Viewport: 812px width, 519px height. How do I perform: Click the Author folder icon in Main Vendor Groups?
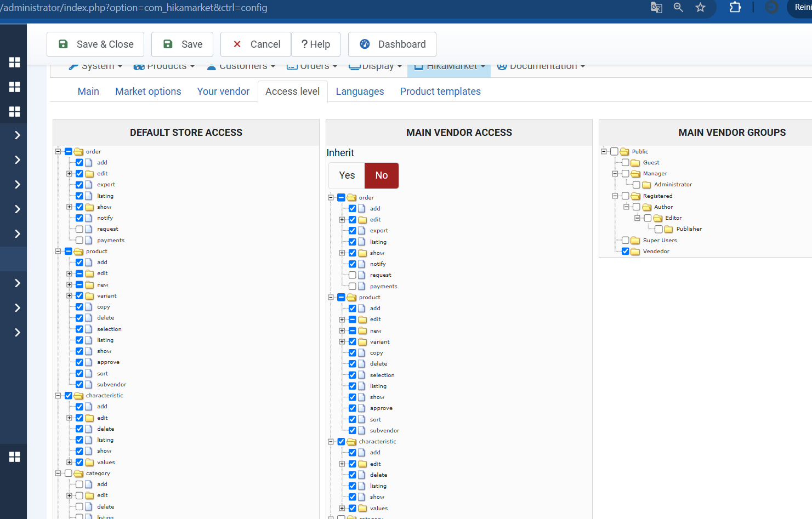click(x=646, y=207)
